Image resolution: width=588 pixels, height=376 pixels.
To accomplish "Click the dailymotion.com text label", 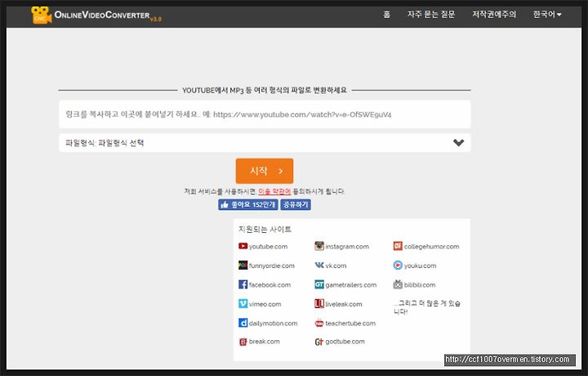I will point(274,323).
